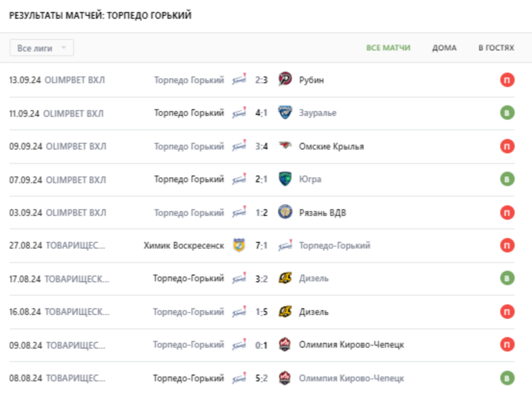Viewport: 532px width, 402px height.
Task: Select the 'Все матчи' tab
Action: [x=388, y=48]
